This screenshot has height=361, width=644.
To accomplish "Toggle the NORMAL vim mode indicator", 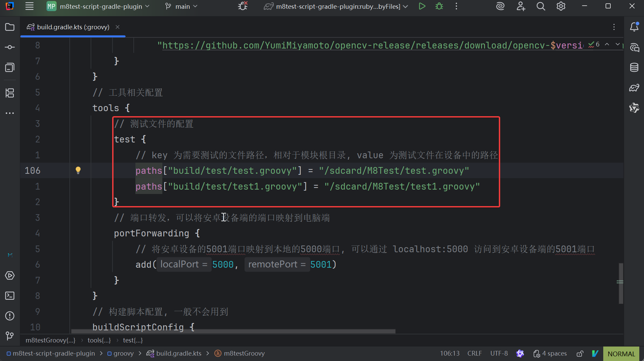I will (621, 354).
